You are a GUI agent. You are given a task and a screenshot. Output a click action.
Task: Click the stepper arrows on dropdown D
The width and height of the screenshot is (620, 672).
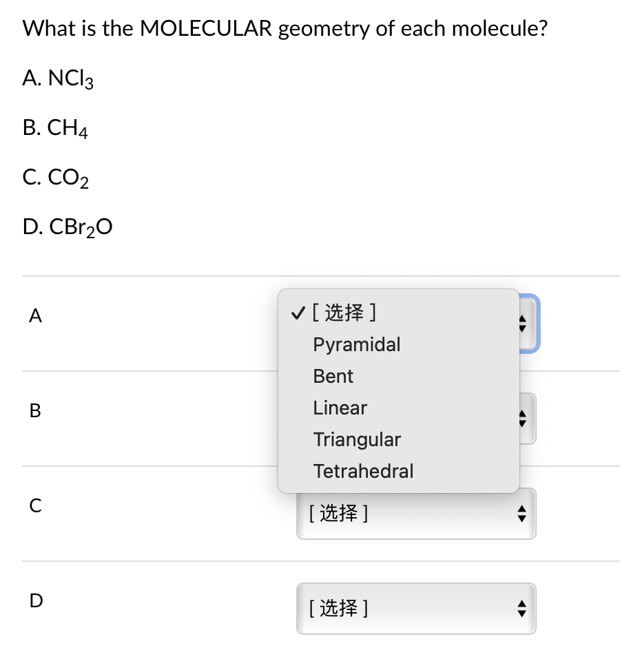pos(522,609)
